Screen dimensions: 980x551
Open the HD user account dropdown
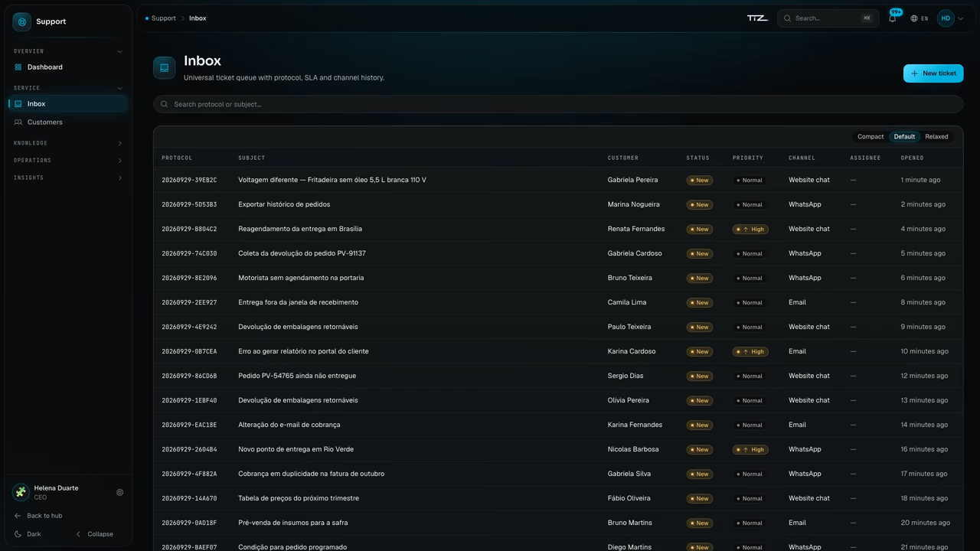[x=950, y=18]
